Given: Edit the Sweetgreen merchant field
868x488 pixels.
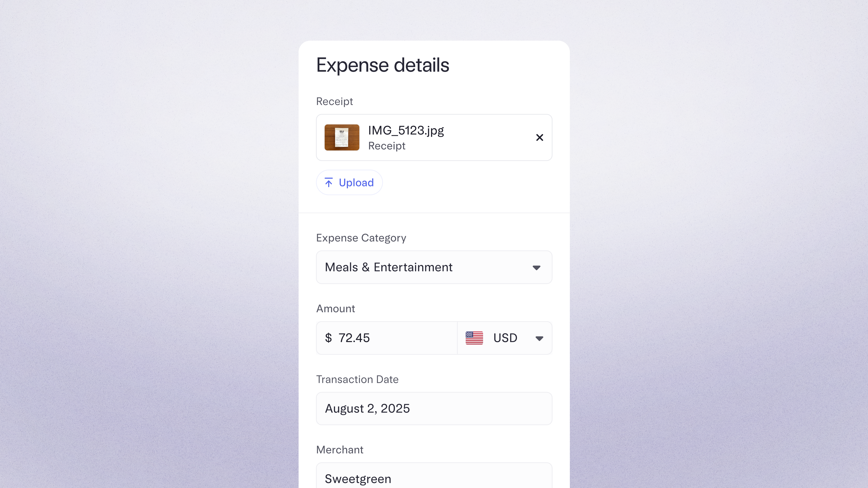Looking at the screenshot, I should click(x=434, y=479).
